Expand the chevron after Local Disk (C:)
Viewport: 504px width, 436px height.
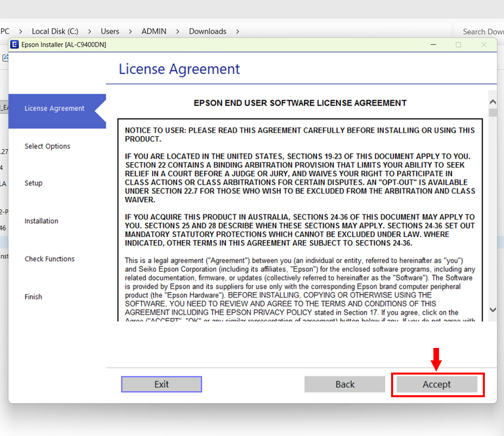[89, 31]
